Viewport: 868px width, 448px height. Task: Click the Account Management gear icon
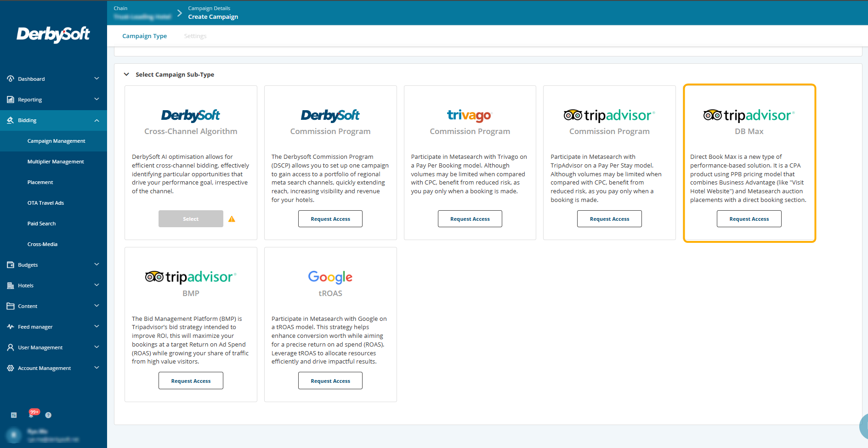coord(10,368)
